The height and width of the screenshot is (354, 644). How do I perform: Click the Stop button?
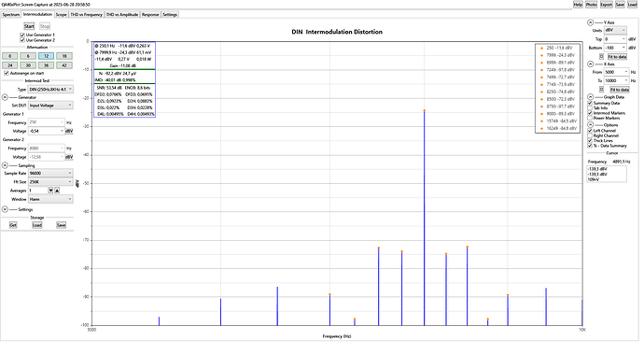click(45, 26)
